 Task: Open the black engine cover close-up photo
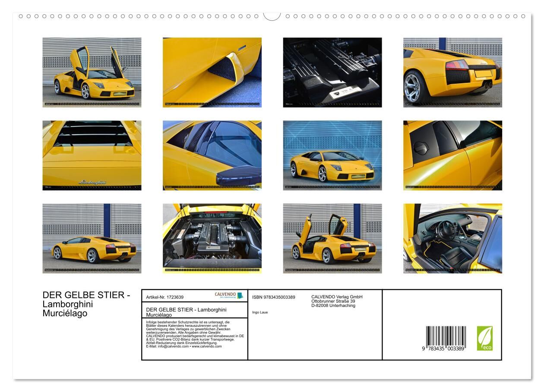332,72
